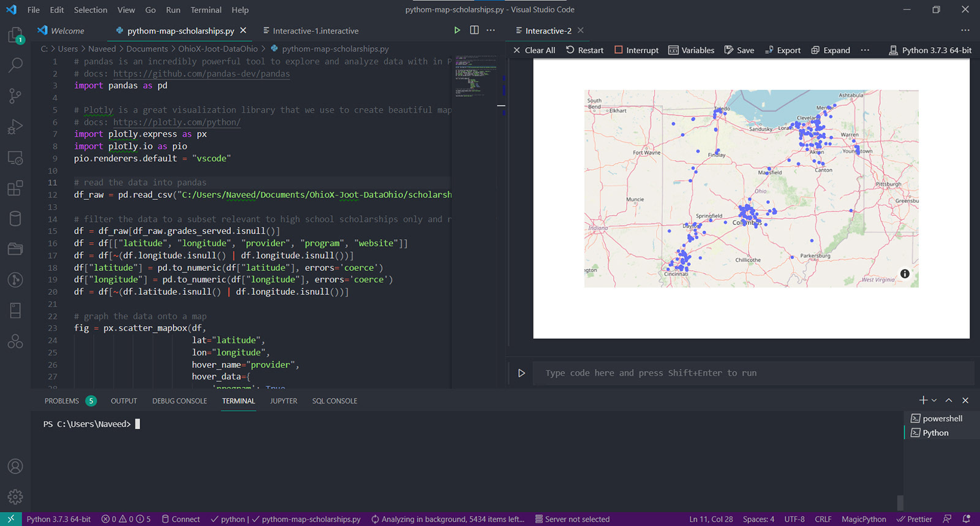This screenshot has width=980, height=526.
Task: Click python-map-scholarships.py breadcrumb
Action: click(x=330, y=49)
